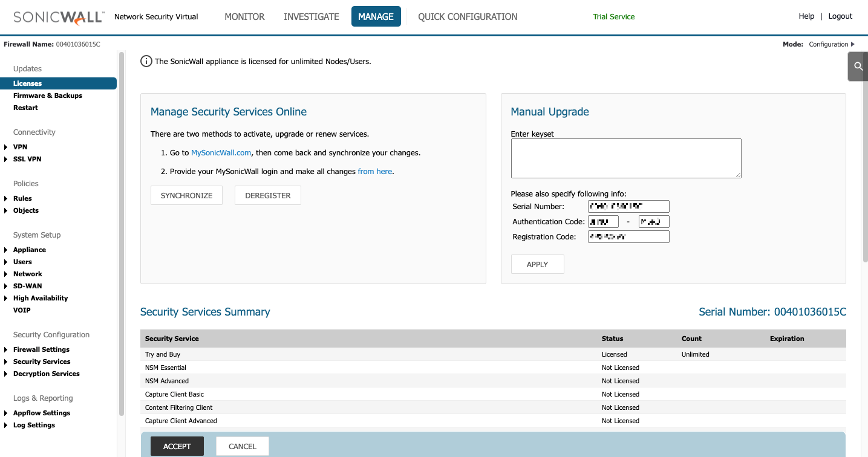Expand the SSL VPN menu
Screen dimensions: 868x457
[6, 159]
